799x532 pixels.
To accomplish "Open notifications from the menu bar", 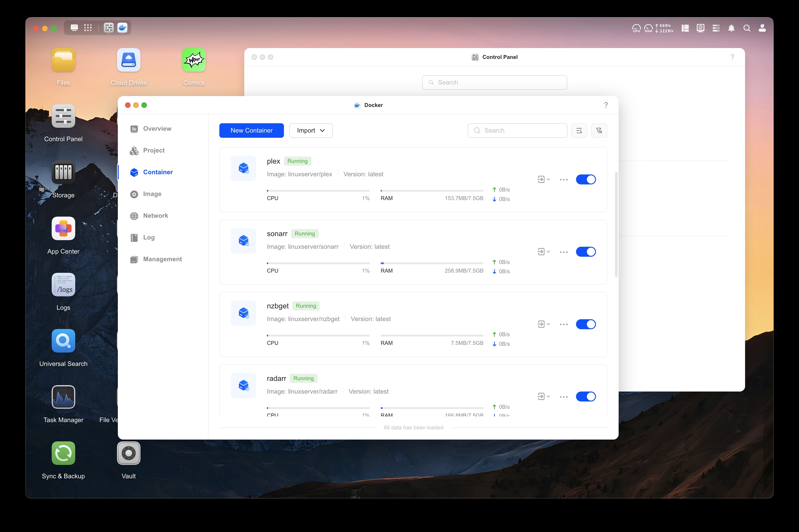I will 731,28.
